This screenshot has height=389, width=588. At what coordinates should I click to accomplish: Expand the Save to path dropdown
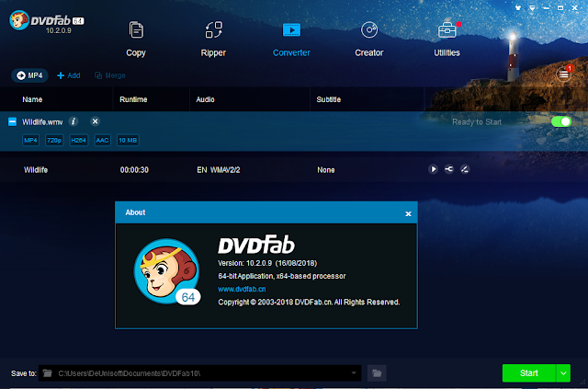click(x=354, y=373)
